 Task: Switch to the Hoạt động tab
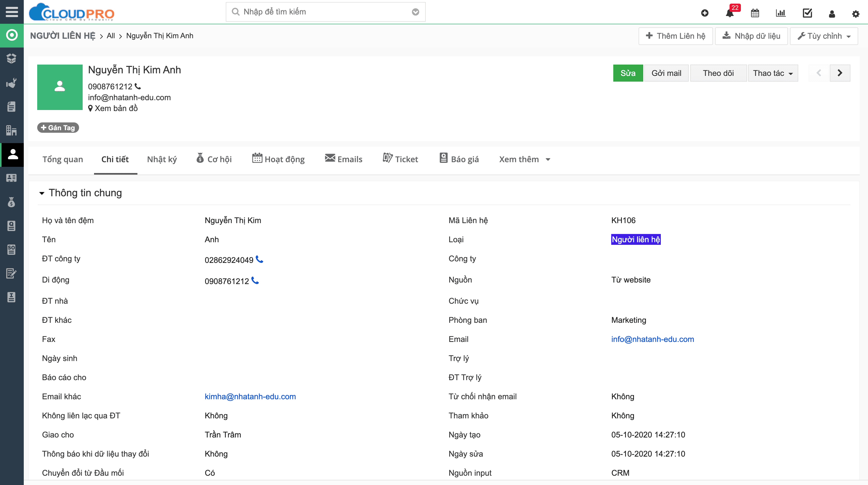278,159
